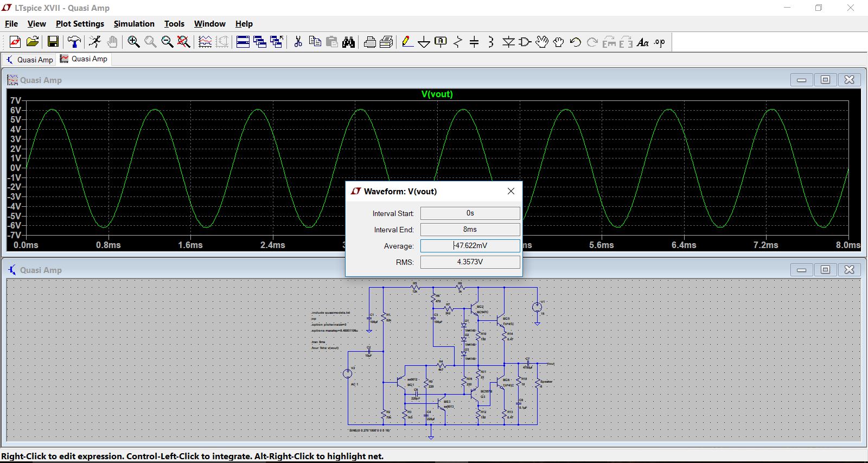Click the 0.8ms time axis label

coord(108,245)
